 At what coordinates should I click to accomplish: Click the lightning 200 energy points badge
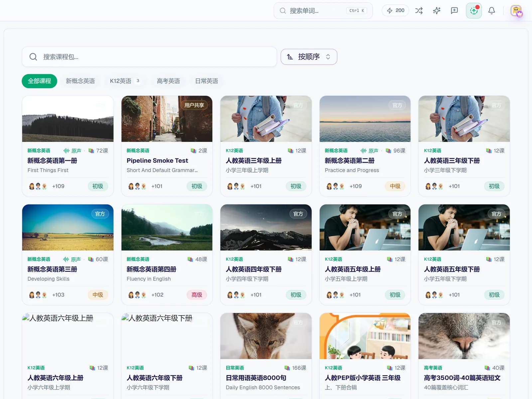395,11
